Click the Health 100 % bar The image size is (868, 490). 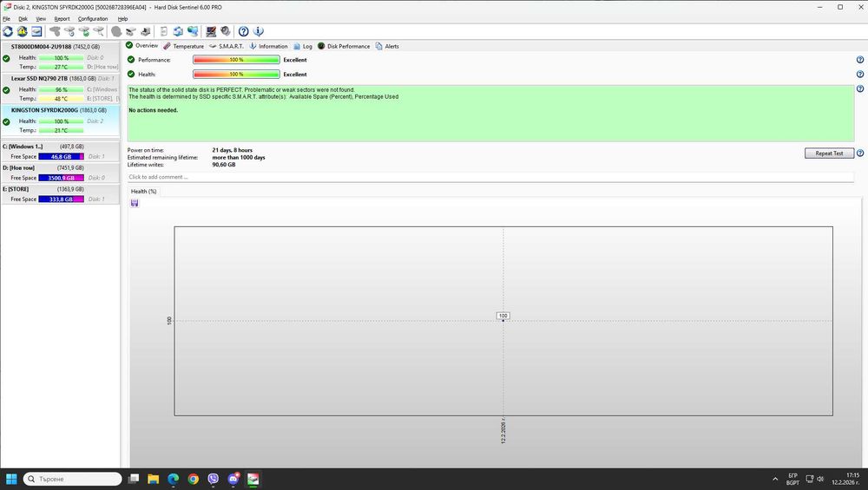[236, 74]
